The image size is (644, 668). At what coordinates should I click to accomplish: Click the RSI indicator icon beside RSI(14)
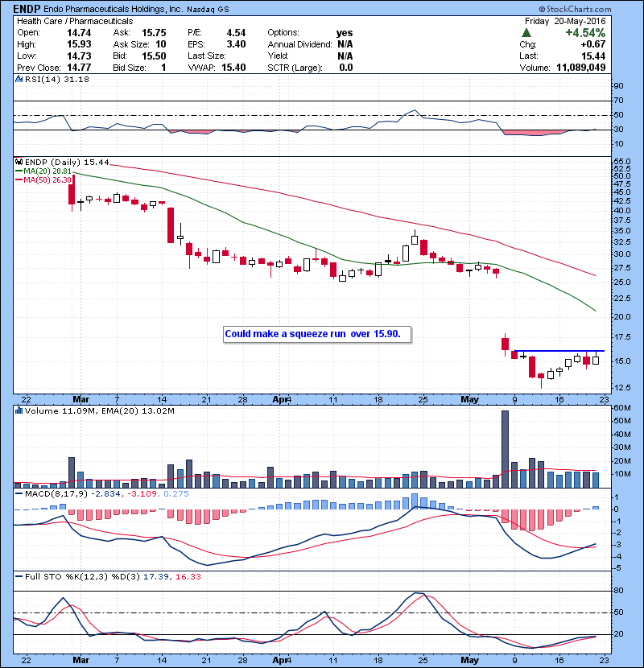click(x=19, y=79)
